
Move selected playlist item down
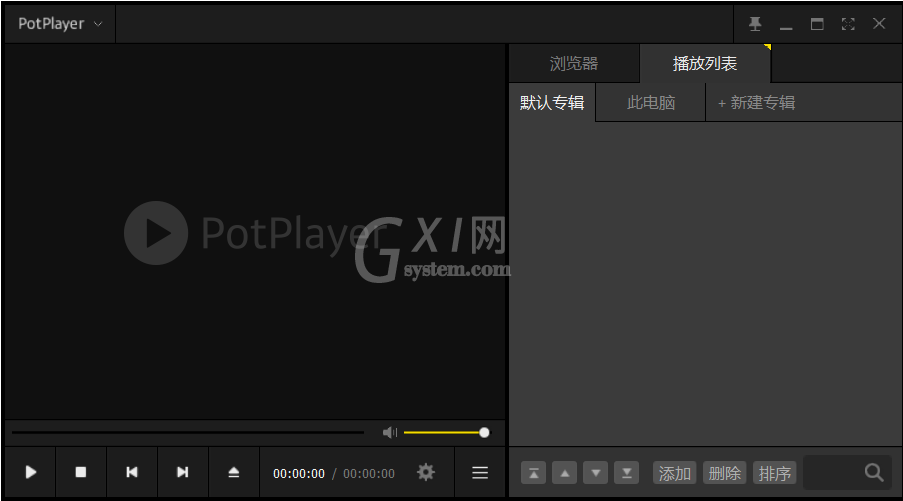point(595,473)
